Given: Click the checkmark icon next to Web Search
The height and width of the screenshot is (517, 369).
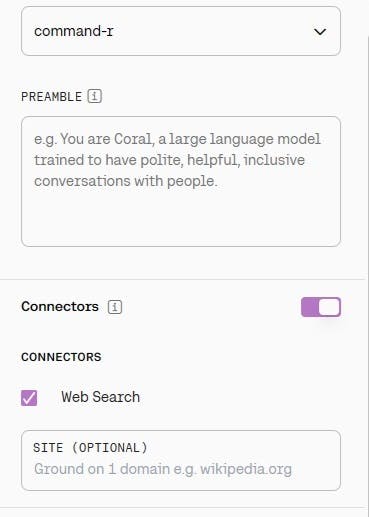Looking at the screenshot, I should tap(29, 398).
